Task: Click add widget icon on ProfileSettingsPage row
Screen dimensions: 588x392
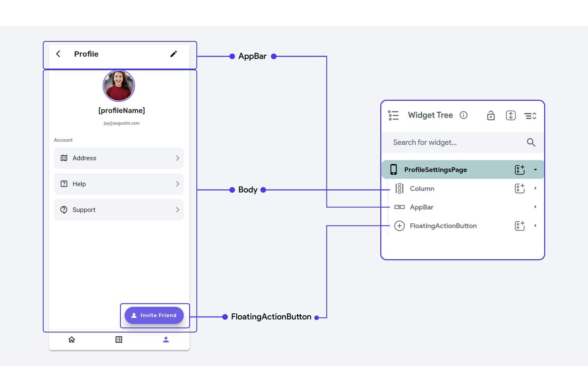Action: (520, 170)
